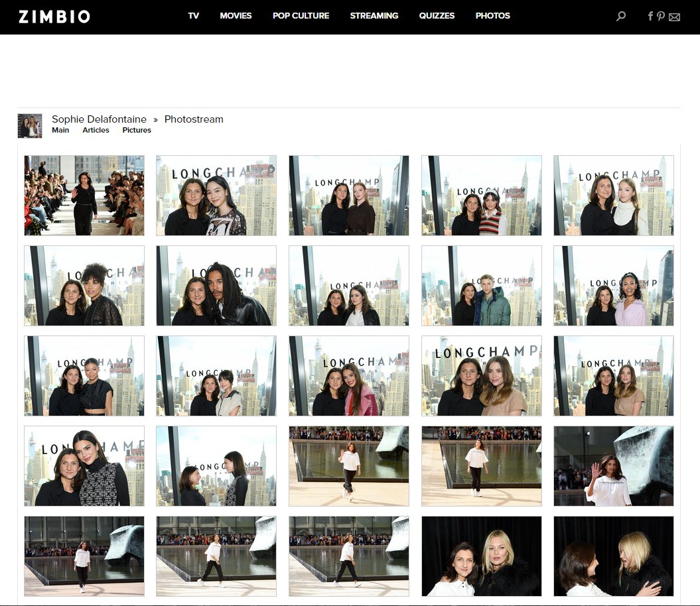Go to the Main tab
Viewport: 700px width, 606px height.
point(60,130)
